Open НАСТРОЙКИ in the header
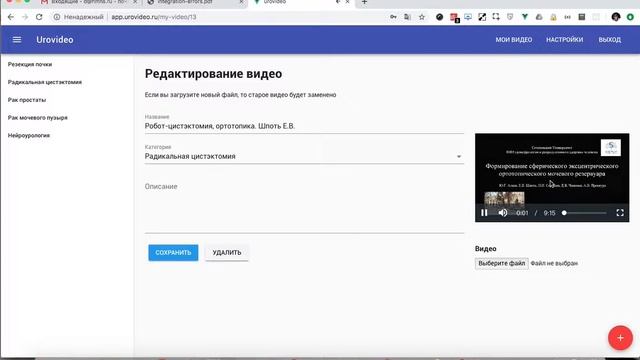 pyautogui.click(x=564, y=40)
